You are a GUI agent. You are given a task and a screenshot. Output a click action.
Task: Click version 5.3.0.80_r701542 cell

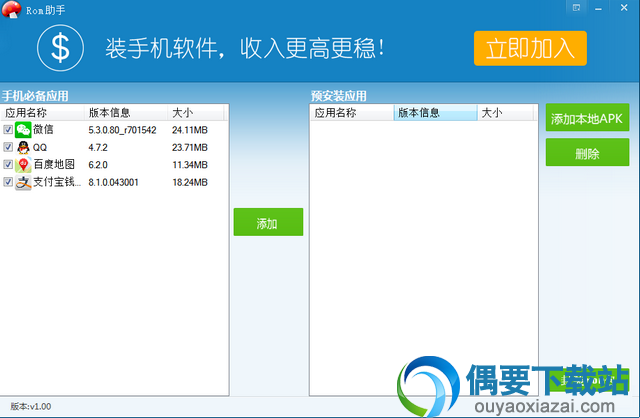[122, 130]
